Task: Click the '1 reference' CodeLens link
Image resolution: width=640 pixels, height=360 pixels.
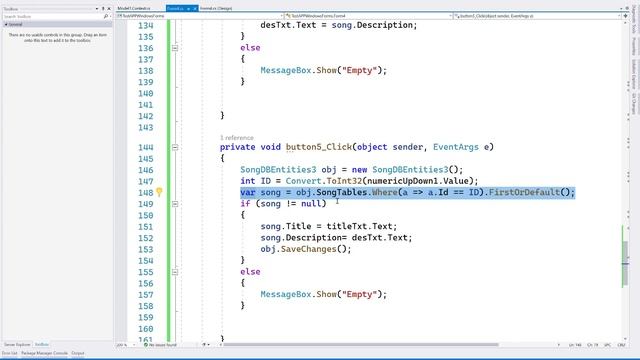Action: tap(237, 138)
